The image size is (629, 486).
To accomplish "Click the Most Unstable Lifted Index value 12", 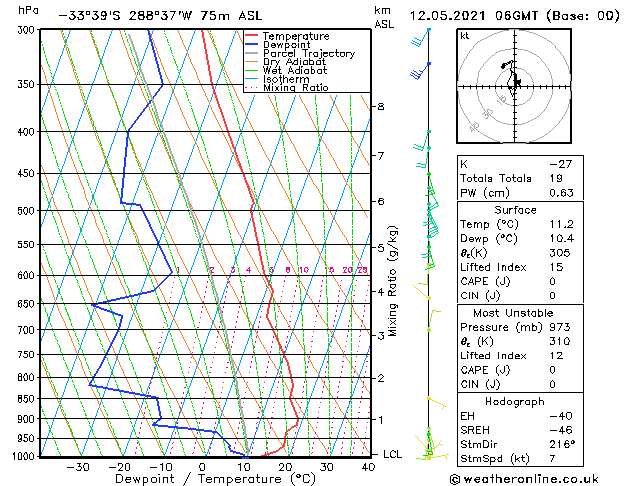I will pyautogui.click(x=556, y=356).
